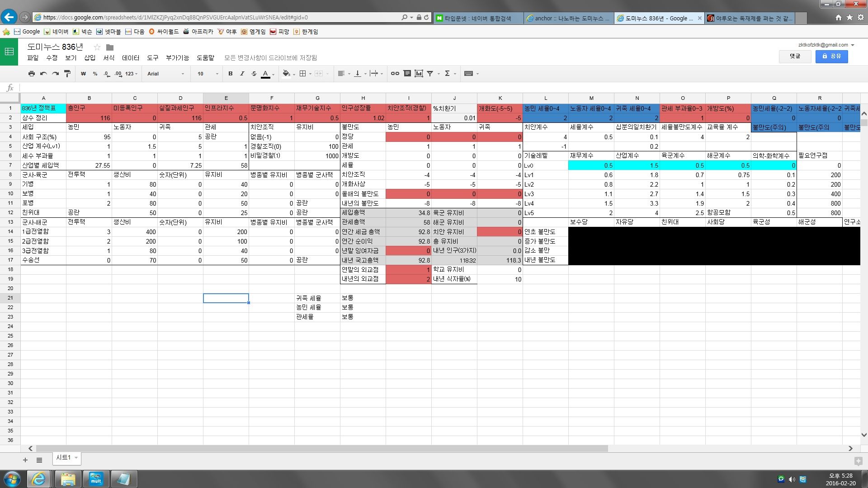Click the print icon in toolbar
The width and height of the screenshot is (868, 488).
31,74
